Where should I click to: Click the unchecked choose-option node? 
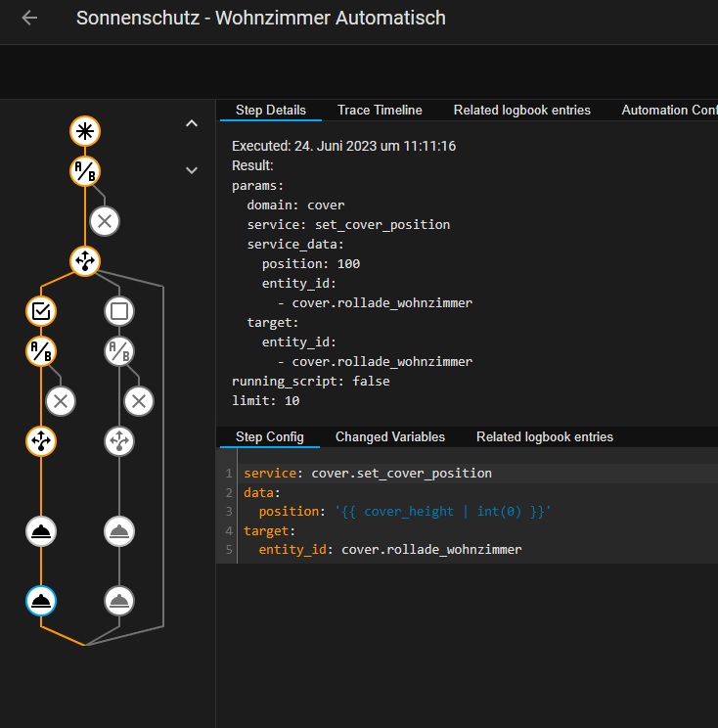(119, 311)
